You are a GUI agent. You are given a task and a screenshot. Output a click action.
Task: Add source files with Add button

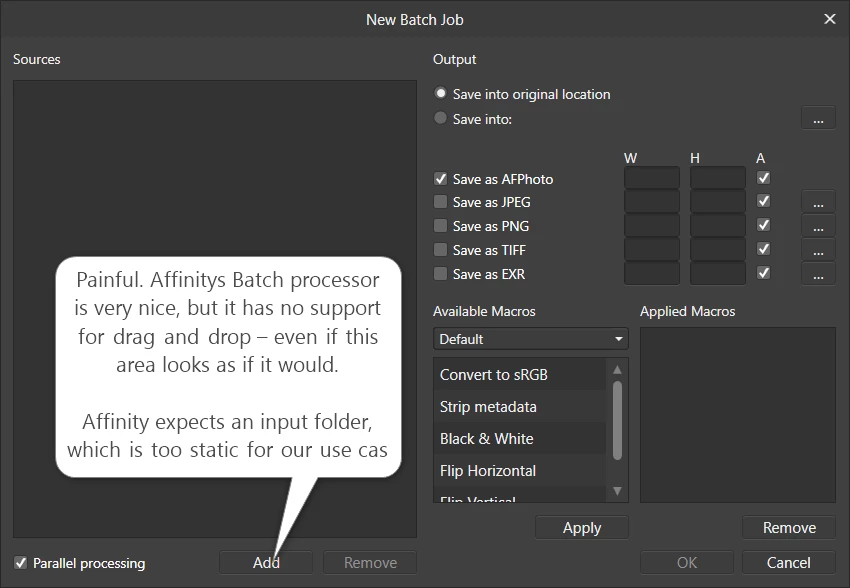(266, 563)
